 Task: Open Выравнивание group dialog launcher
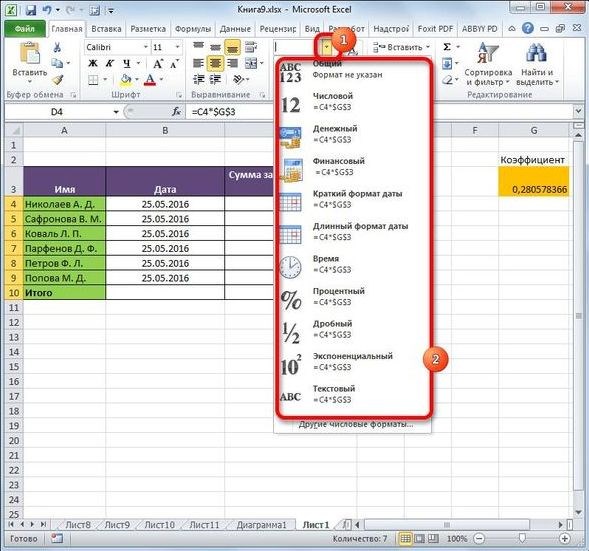click(263, 95)
